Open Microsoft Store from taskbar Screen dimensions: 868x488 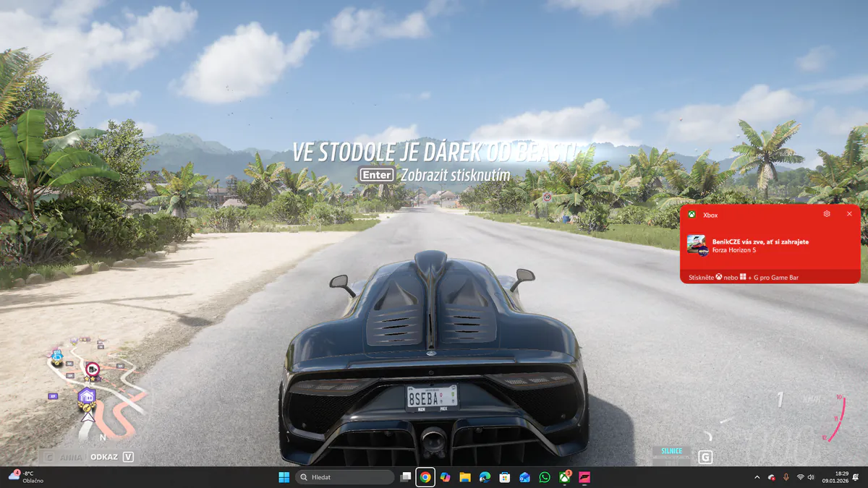pyautogui.click(x=505, y=477)
